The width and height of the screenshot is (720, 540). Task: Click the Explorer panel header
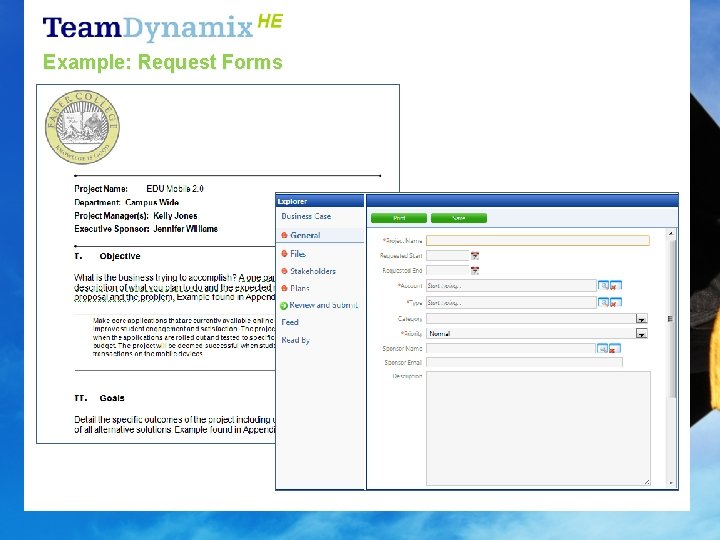click(x=320, y=201)
